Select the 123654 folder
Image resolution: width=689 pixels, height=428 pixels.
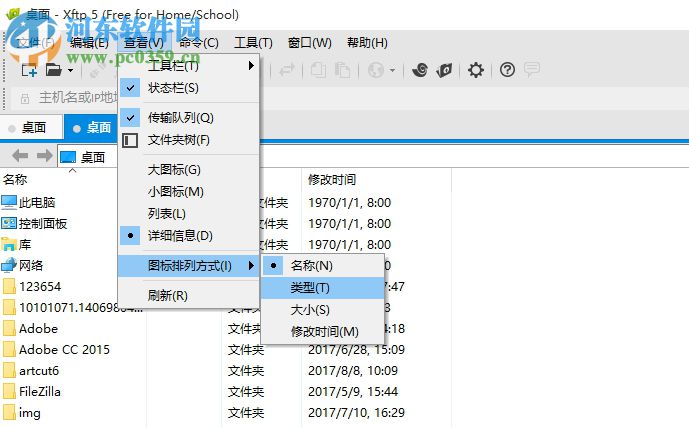pos(32,287)
